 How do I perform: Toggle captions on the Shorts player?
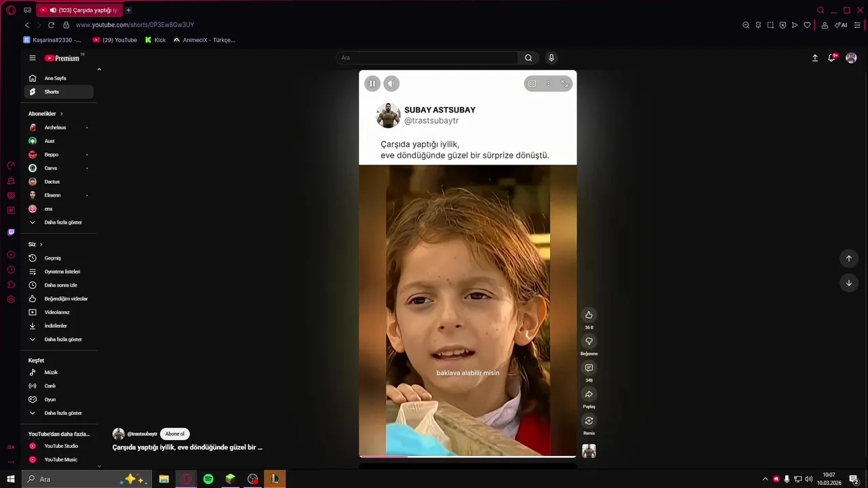pos(532,83)
